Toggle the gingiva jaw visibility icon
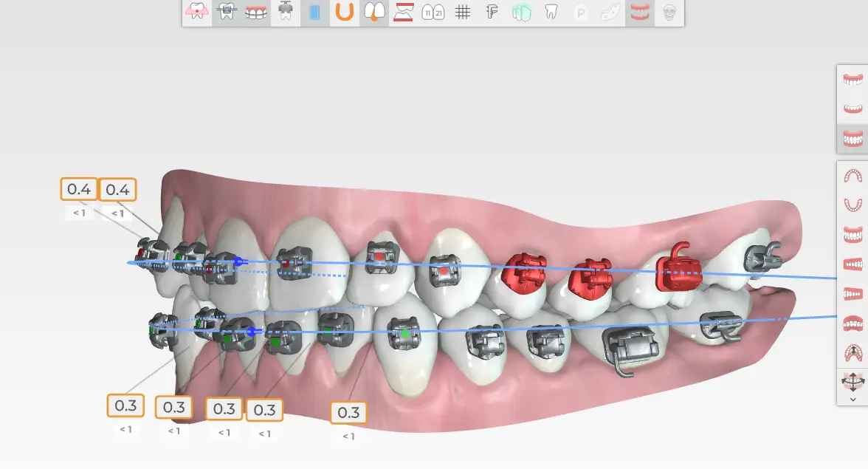The width and height of the screenshot is (868, 469). point(640,13)
